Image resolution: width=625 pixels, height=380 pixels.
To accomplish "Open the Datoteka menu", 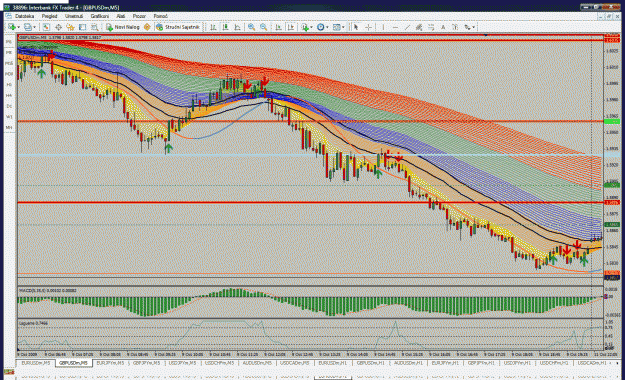I will tap(24, 16).
